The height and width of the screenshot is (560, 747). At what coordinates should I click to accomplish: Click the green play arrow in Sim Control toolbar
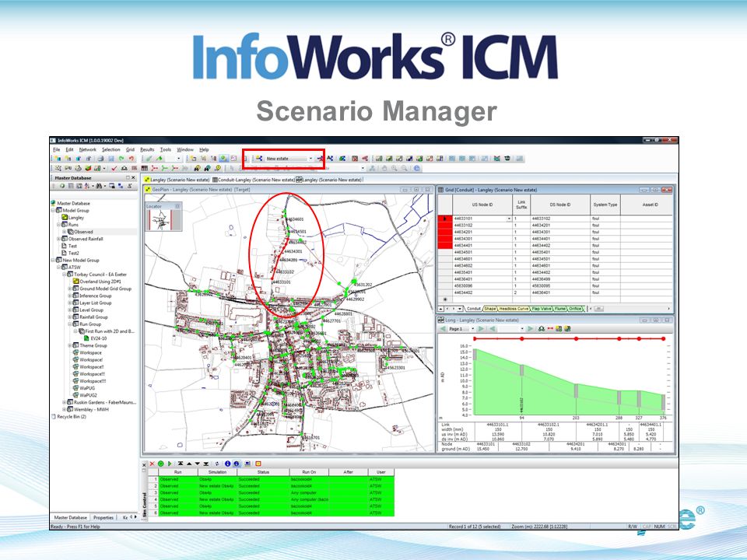170,464
